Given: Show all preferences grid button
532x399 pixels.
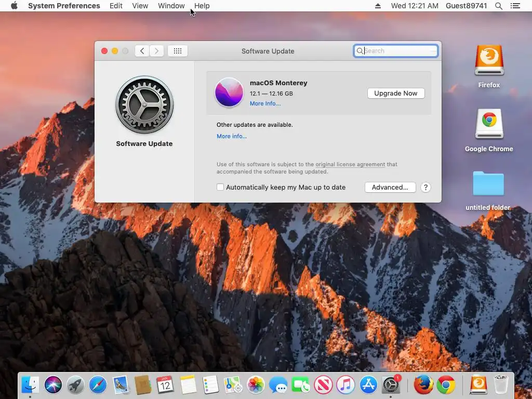Looking at the screenshot, I should 178,51.
